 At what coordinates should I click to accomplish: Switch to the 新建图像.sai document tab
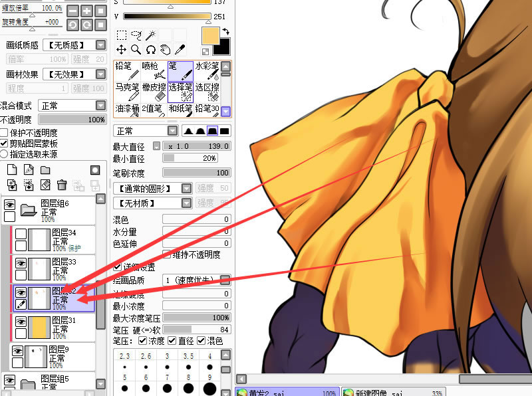(x=394, y=392)
